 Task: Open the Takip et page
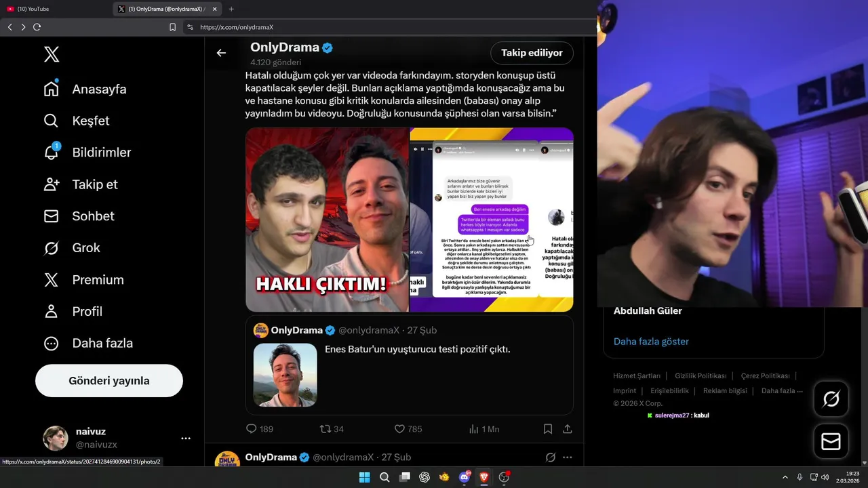(81, 184)
